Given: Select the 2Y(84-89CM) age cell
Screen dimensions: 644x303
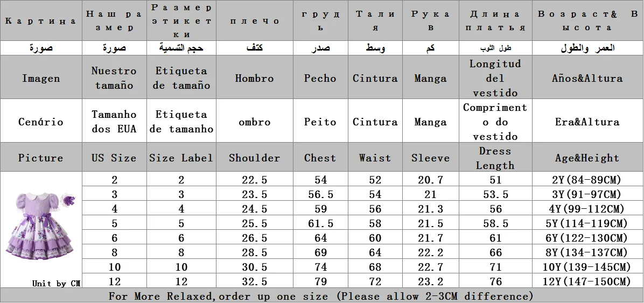Looking at the screenshot, I should pyautogui.click(x=587, y=180).
